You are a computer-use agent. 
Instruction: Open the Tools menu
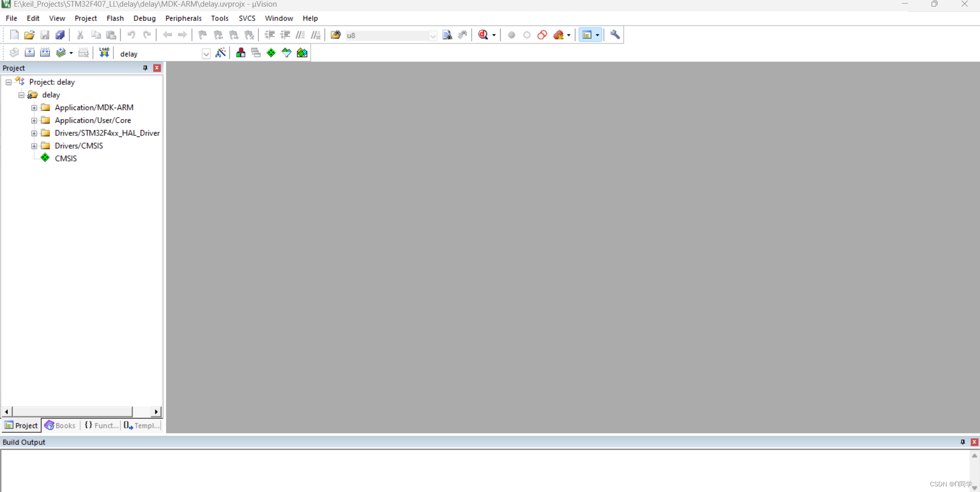pyautogui.click(x=220, y=18)
